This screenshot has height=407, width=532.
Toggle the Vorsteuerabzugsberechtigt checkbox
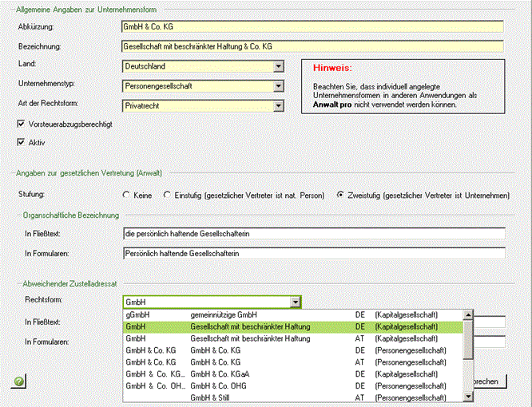(x=21, y=124)
